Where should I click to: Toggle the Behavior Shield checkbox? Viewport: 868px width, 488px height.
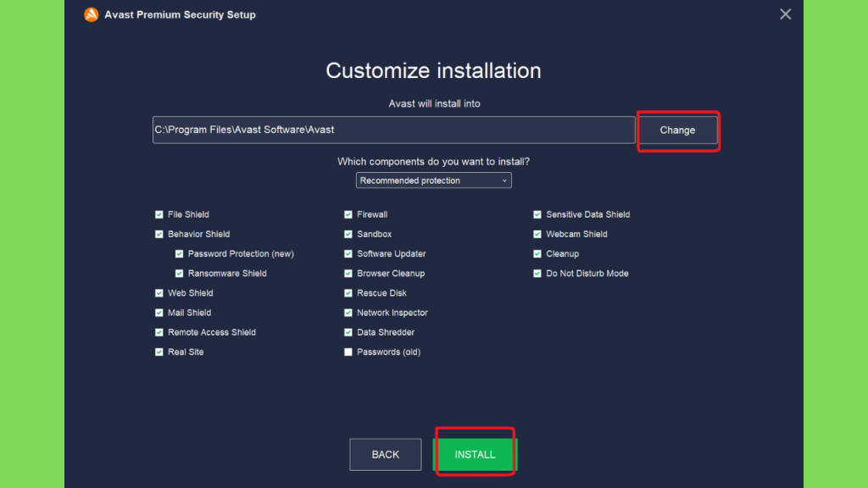pos(159,234)
